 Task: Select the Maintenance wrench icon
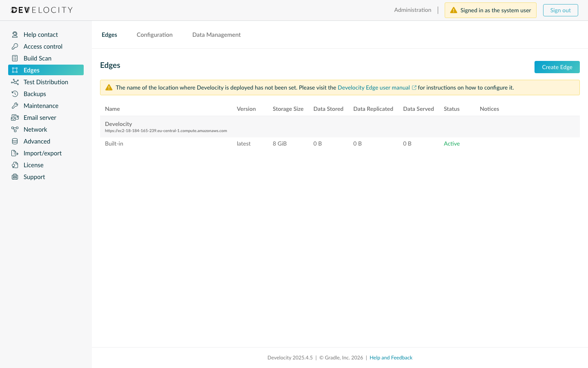(15, 105)
